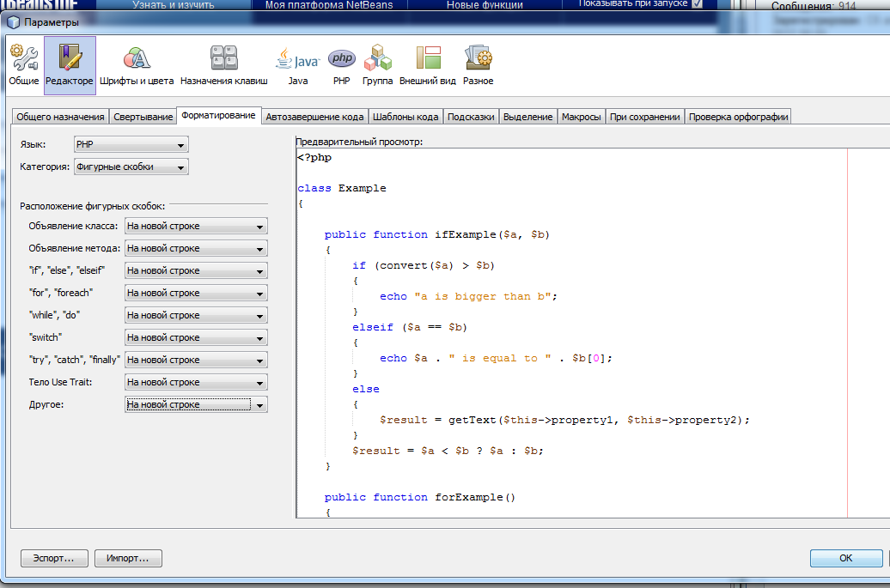
Task: Switch to Общего назначения tab
Action: 60,116
